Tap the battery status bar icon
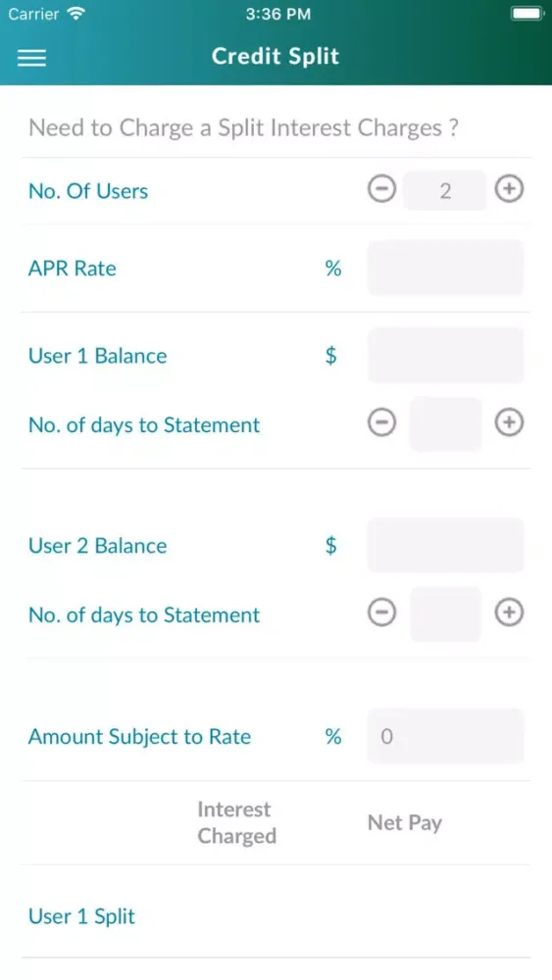The image size is (552, 980). point(527,14)
